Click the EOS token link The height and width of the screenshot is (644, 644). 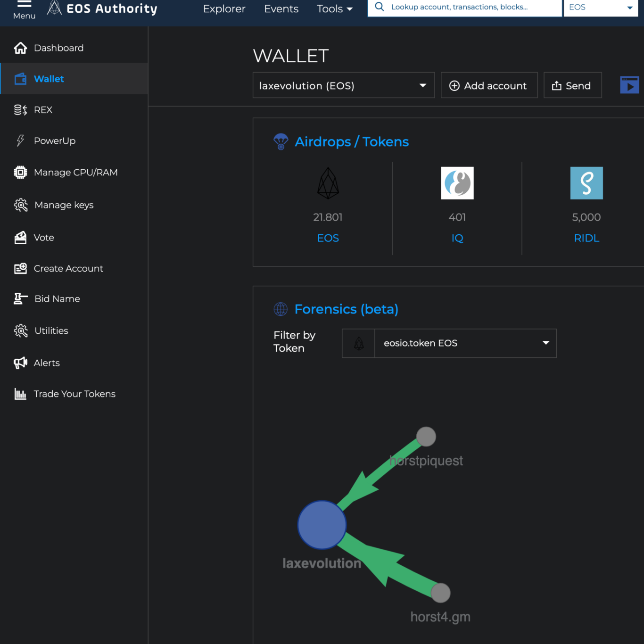(x=328, y=238)
